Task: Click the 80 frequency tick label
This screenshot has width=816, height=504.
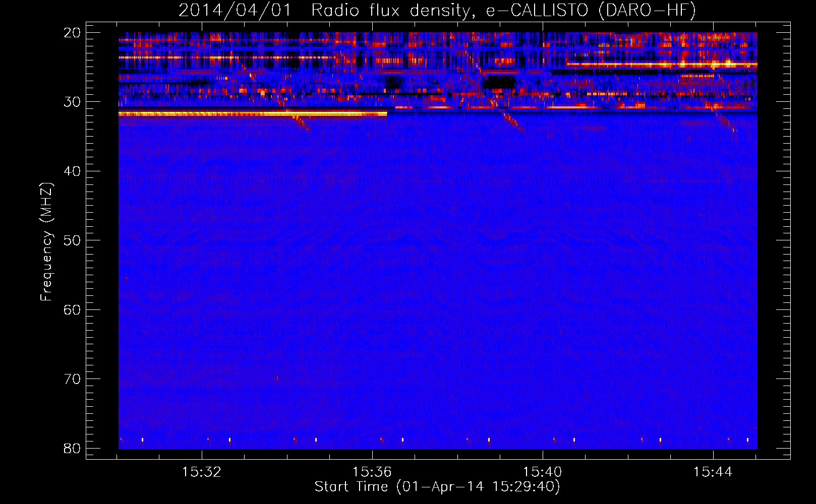Action: pos(72,449)
